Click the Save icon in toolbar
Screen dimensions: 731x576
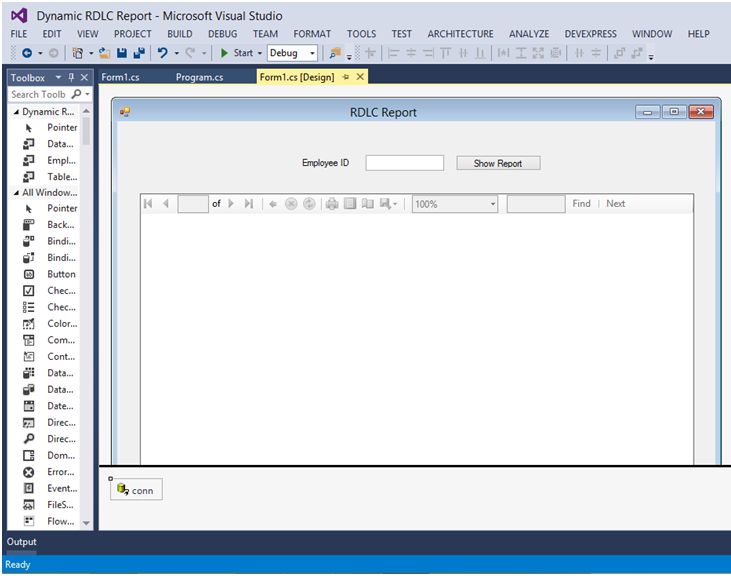122,53
